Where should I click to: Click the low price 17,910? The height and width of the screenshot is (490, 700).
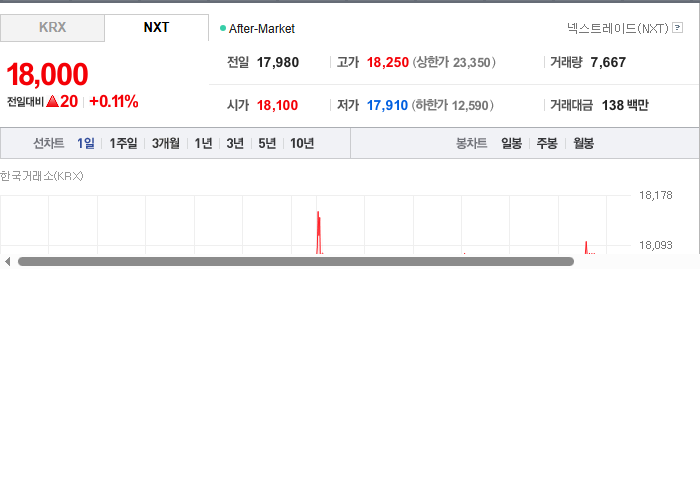click(x=387, y=105)
